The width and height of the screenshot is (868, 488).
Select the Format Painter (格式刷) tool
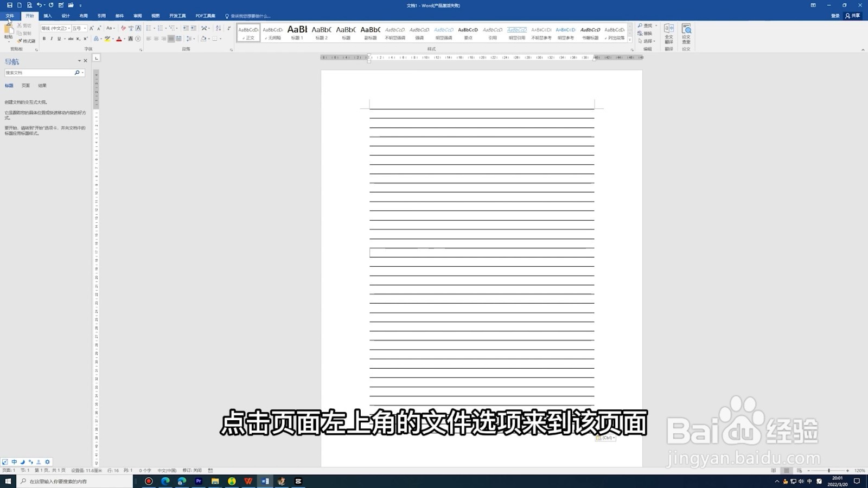[25, 41]
